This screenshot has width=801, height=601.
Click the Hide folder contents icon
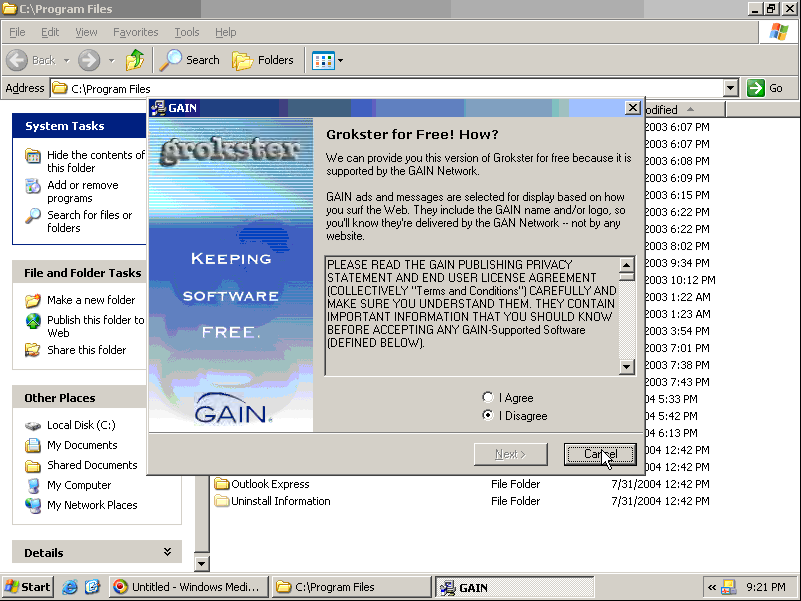[x=33, y=156]
